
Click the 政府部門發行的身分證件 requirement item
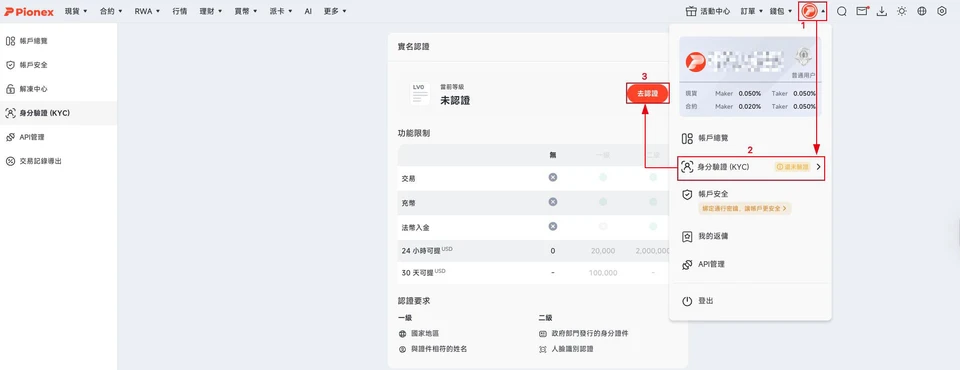point(583,334)
